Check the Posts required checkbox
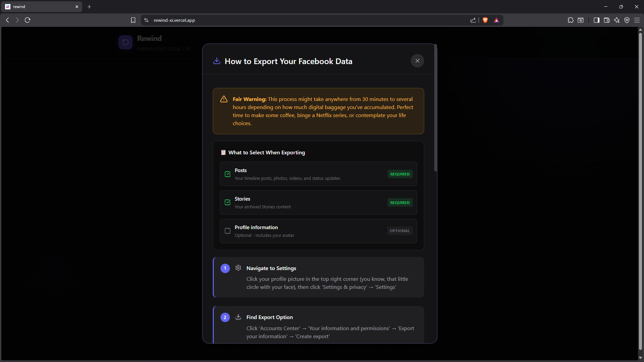The height and width of the screenshot is (362, 644). click(228, 174)
